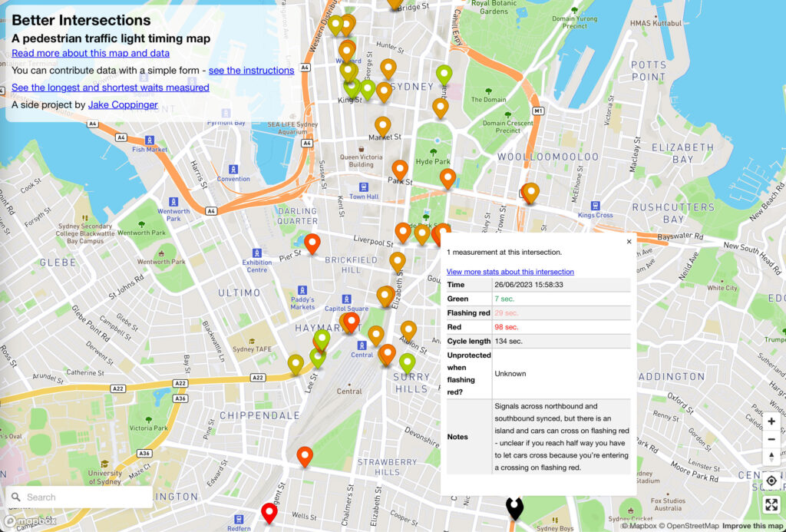786x532 pixels.
Task: Select the green marker near Central station
Action: click(x=408, y=362)
